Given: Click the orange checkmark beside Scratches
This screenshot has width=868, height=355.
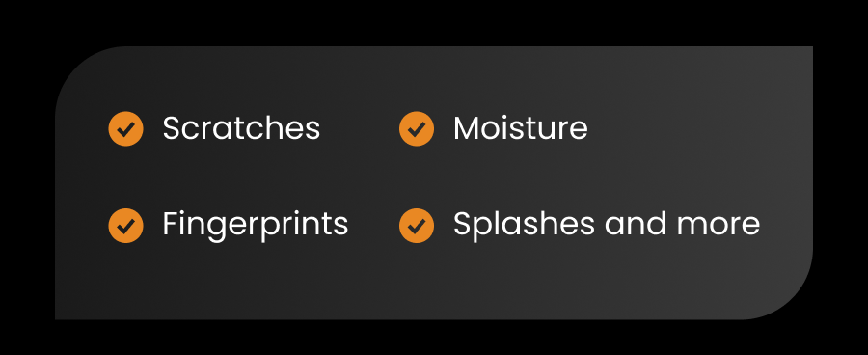Looking at the screenshot, I should tap(125, 128).
